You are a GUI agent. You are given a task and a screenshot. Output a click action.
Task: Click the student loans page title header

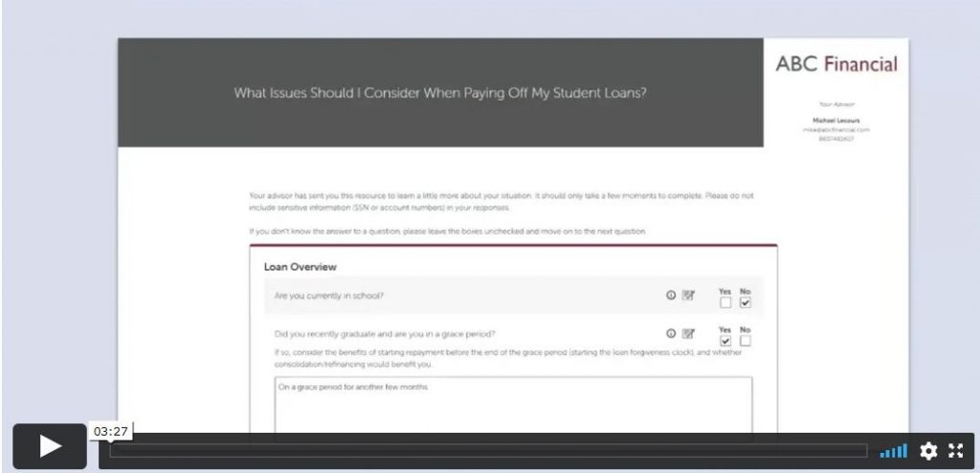pyautogui.click(x=440, y=93)
